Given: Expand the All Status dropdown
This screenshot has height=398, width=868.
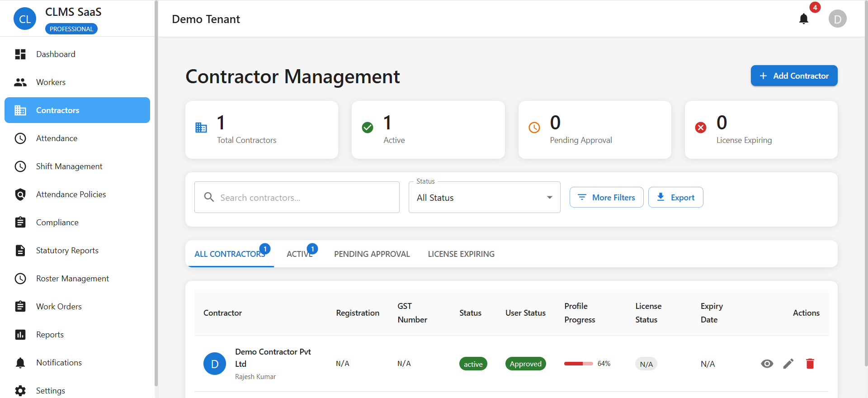Looking at the screenshot, I should (484, 198).
